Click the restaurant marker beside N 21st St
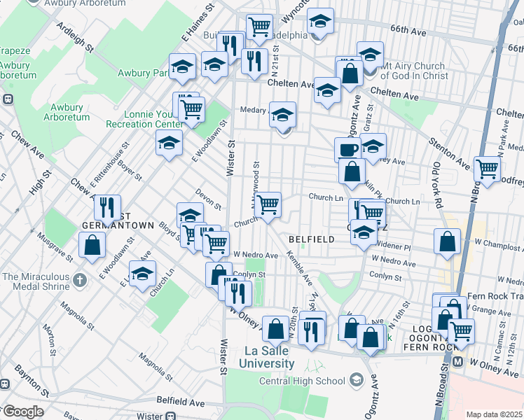Viewport: 524px width, 420px height. (x=254, y=62)
